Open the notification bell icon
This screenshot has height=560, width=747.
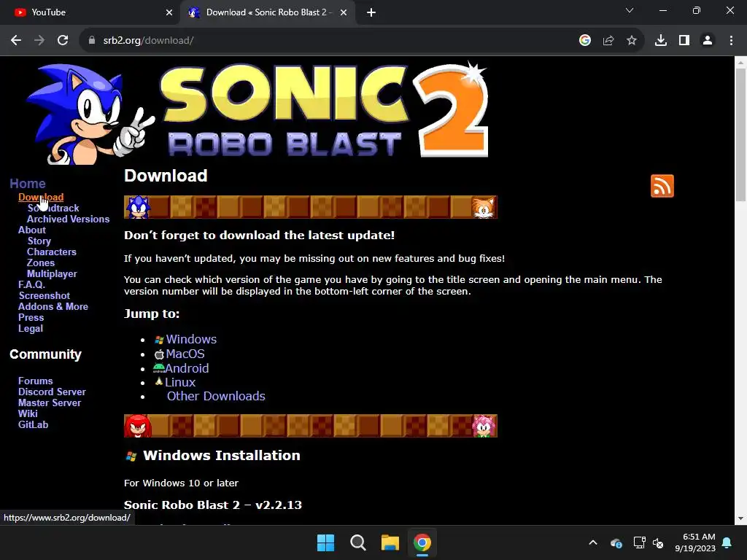[x=727, y=542]
